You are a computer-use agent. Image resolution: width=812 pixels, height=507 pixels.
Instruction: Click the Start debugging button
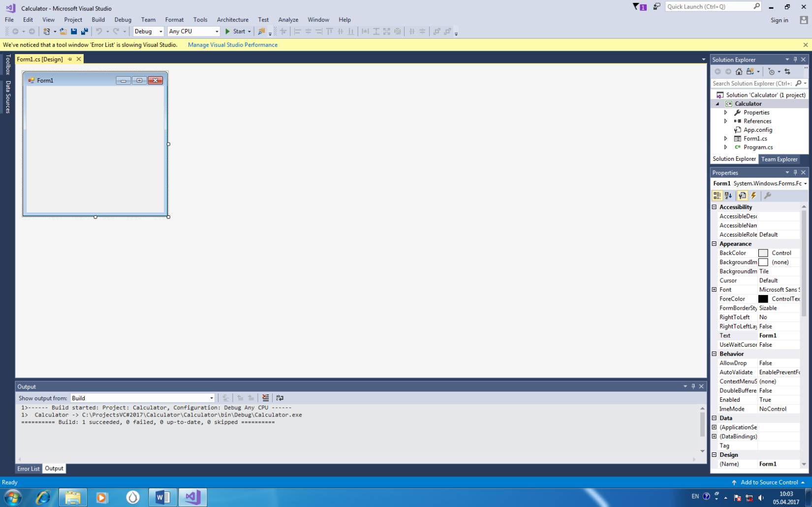tap(235, 31)
